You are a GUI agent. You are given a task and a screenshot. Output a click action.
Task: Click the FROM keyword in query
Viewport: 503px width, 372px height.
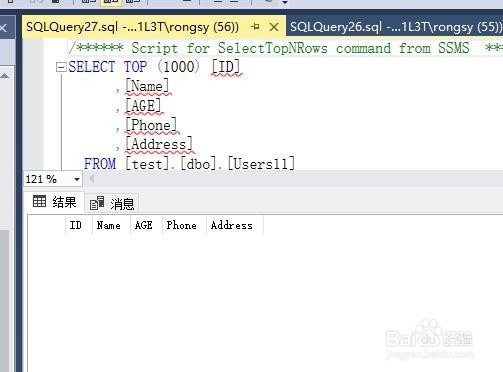pyautogui.click(x=100, y=164)
